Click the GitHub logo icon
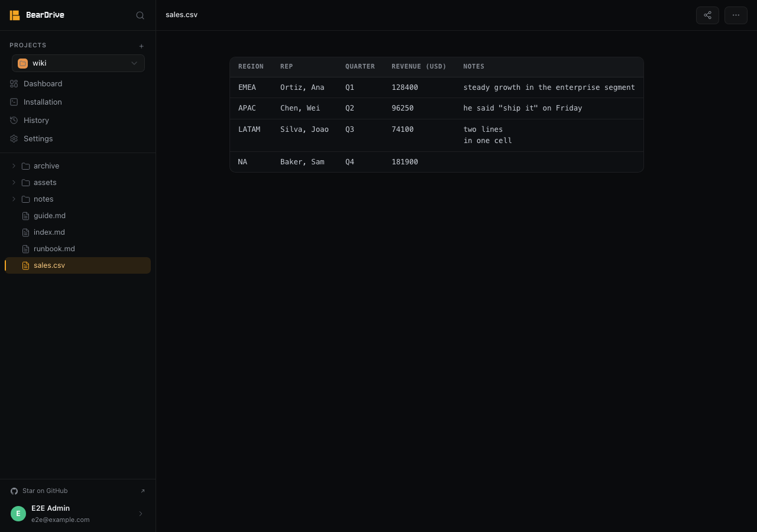 [x=14, y=491]
